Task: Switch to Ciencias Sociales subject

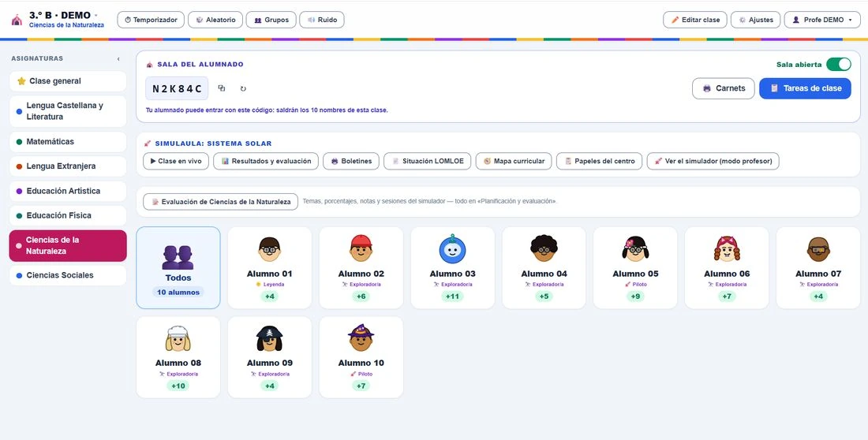Action: pos(68,275)
